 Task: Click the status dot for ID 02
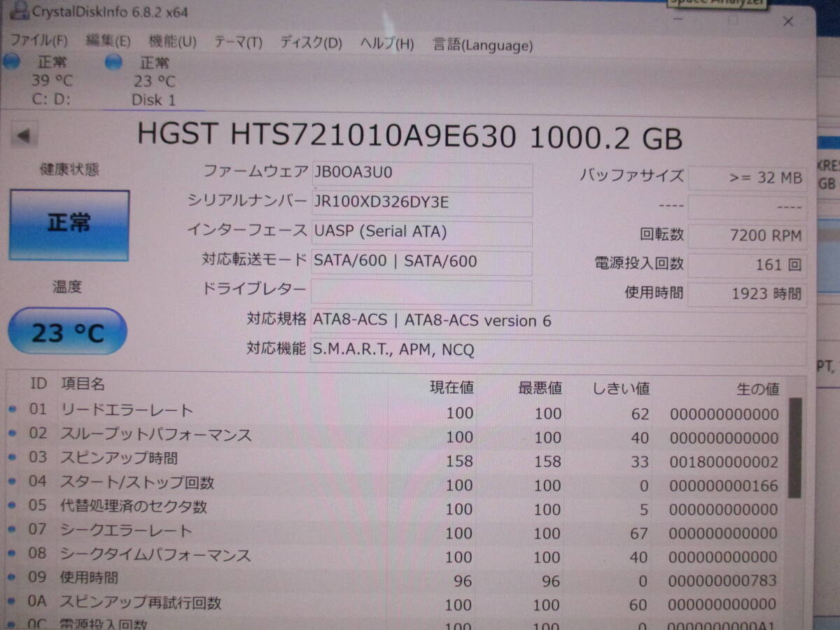tap(11, 433)
